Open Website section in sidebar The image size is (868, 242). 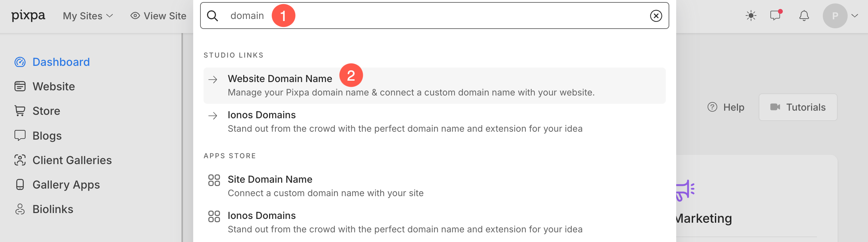53,87
